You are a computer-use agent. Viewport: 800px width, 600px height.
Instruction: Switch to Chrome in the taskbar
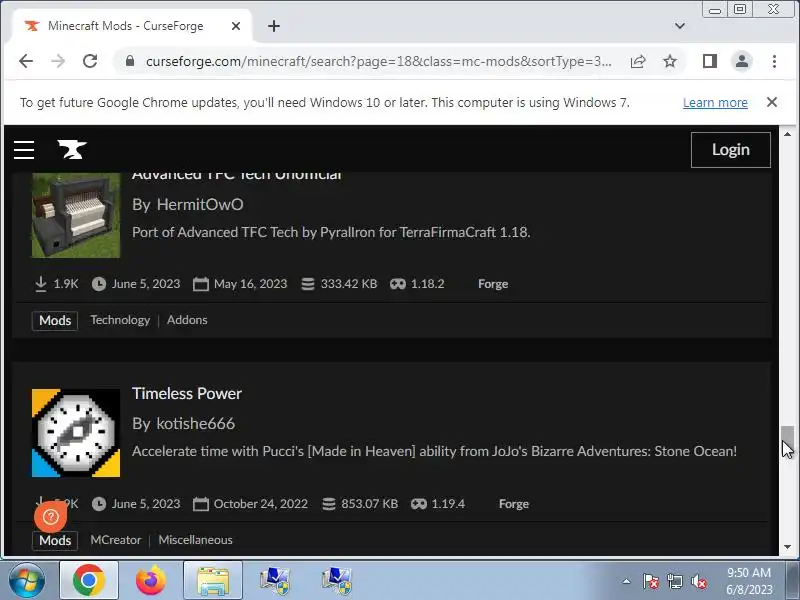(x=89, y=581)
